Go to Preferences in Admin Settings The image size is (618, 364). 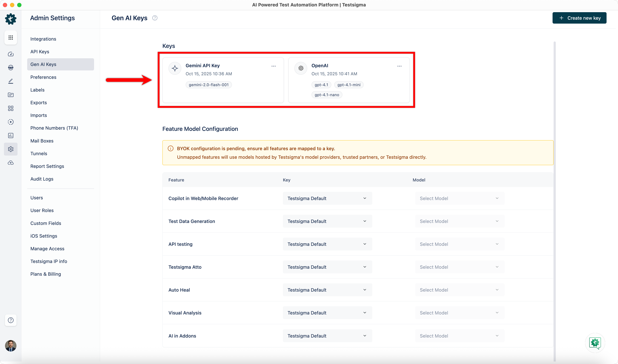click(43, 77)
